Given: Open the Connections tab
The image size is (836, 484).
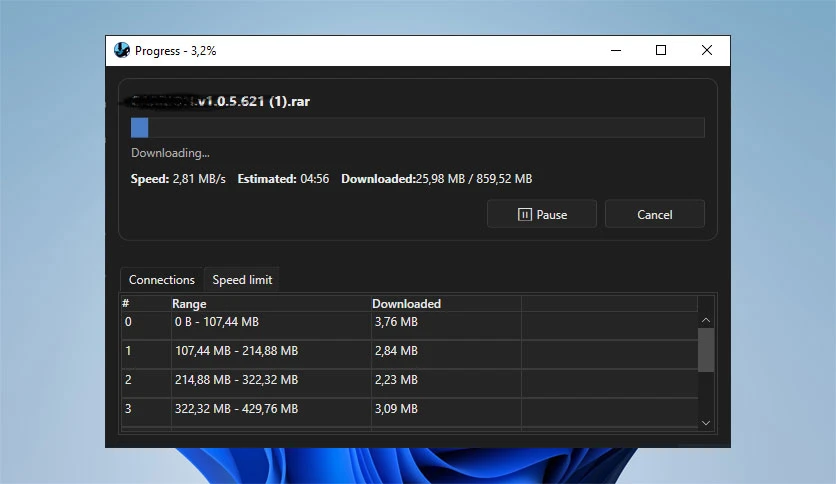Looking at the screenshot, I should [162, 279].
